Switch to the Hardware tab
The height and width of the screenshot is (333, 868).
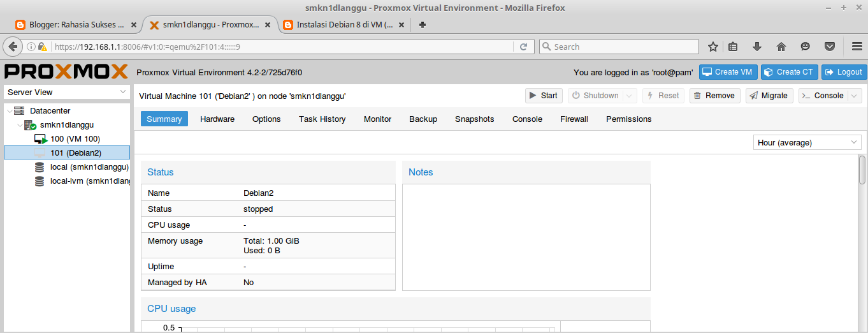(x=217, y=119)
